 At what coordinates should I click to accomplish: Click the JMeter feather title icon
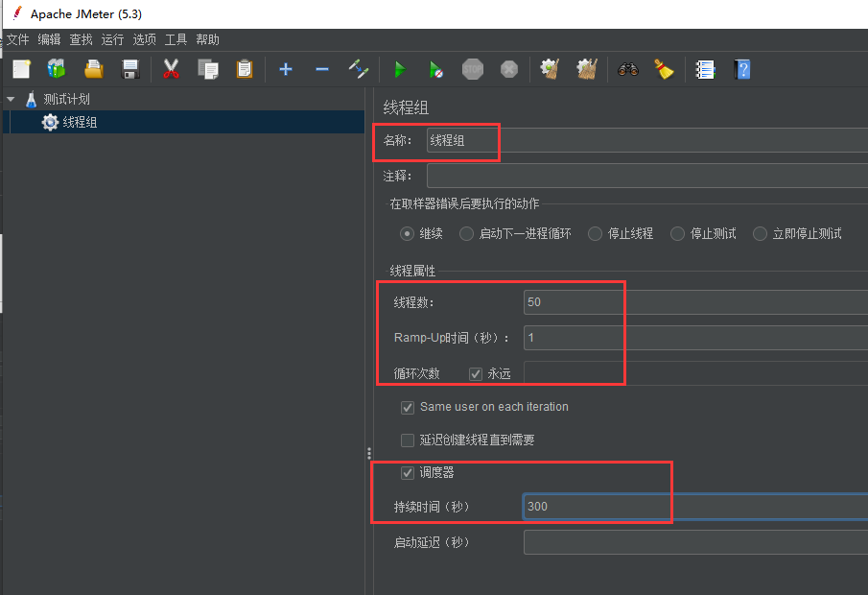tap(17, 13)
